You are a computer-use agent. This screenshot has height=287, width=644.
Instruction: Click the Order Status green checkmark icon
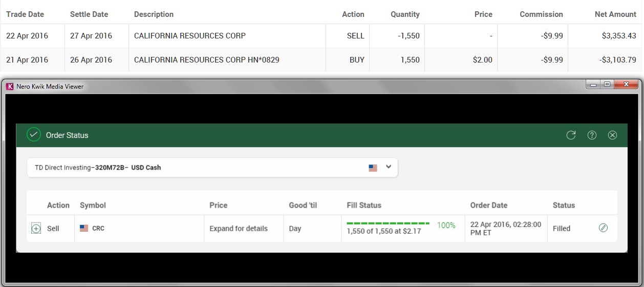click(x=34, y=135)
